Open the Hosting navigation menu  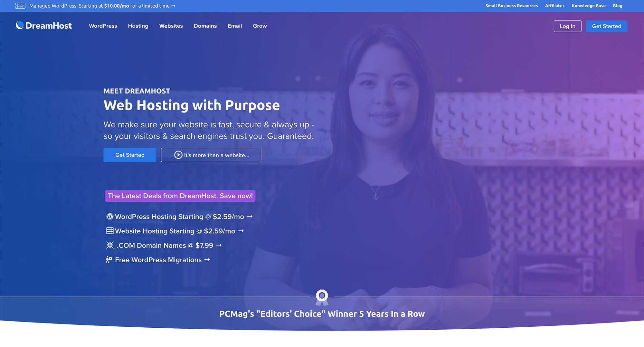pos(138,26)
